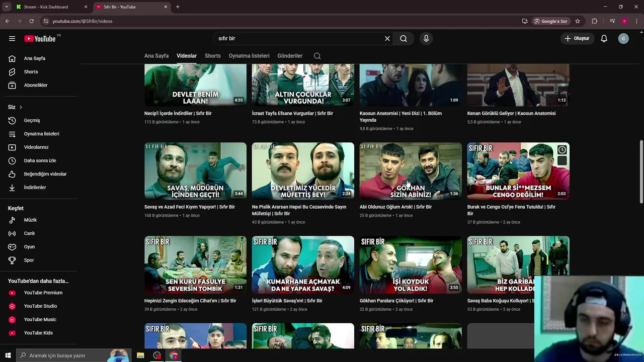Open the notifications bell
This screenshot has height=362, width=644.
point(604,39)
